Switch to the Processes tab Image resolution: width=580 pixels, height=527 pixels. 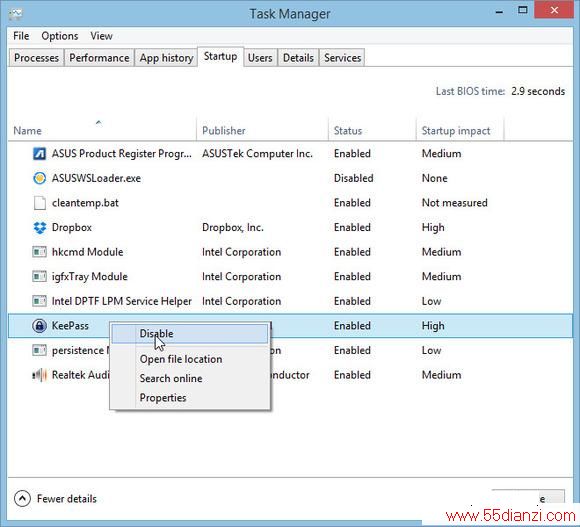pyautogui.click(x=36, y=58)
